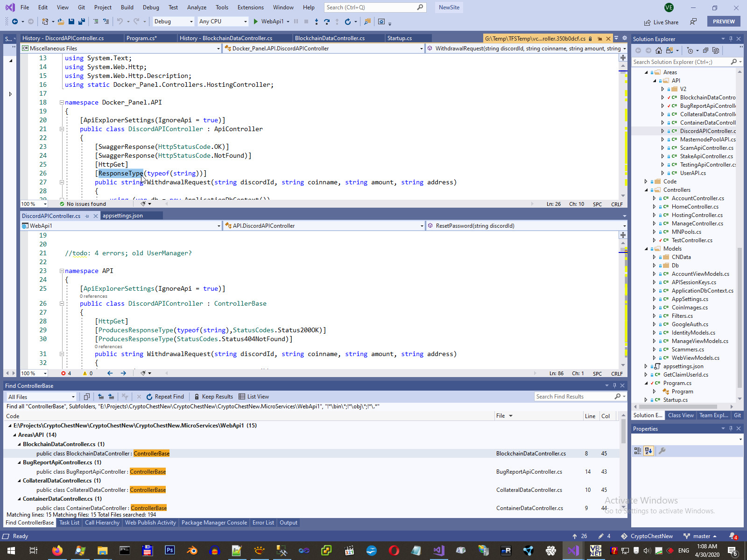
Task: Open the Miscellaneous Files project dropdown
Action: coord(121,49)
